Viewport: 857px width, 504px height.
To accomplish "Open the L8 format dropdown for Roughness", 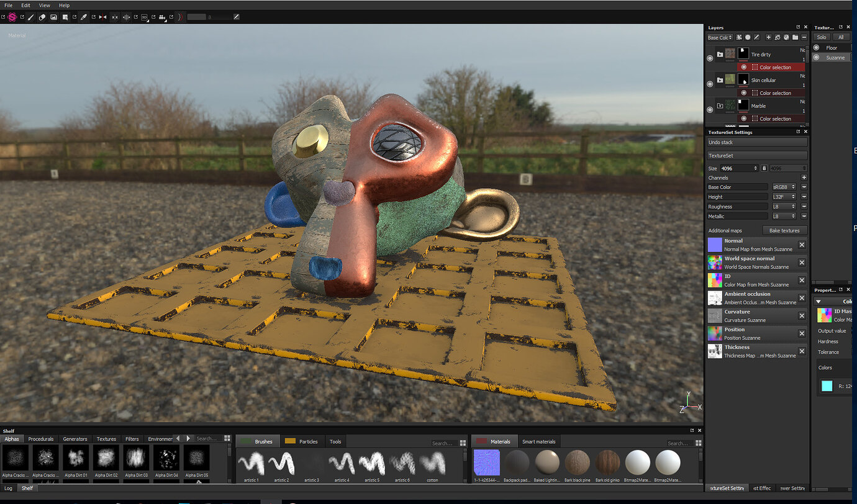I will coord(784,207).
